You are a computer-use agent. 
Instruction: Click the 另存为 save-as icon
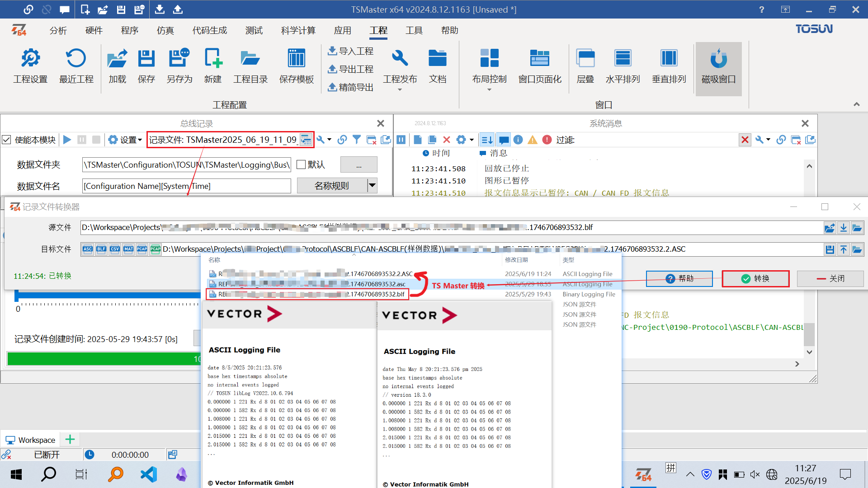(179, 66)
